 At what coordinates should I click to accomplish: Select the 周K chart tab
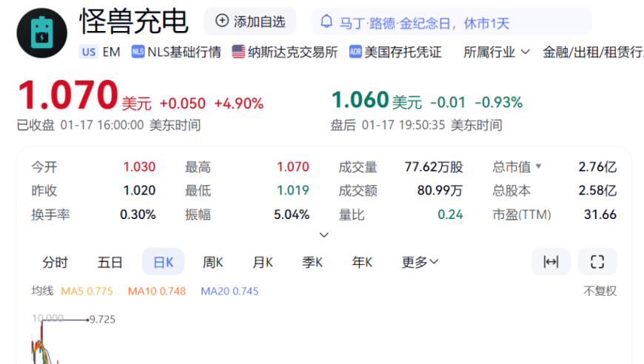[212, 262]
